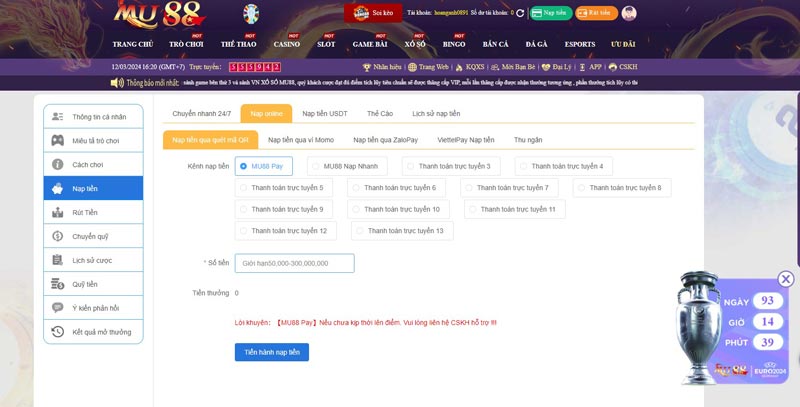Select Nạp tiền qua quét mã QR tab

pos(210,140)
